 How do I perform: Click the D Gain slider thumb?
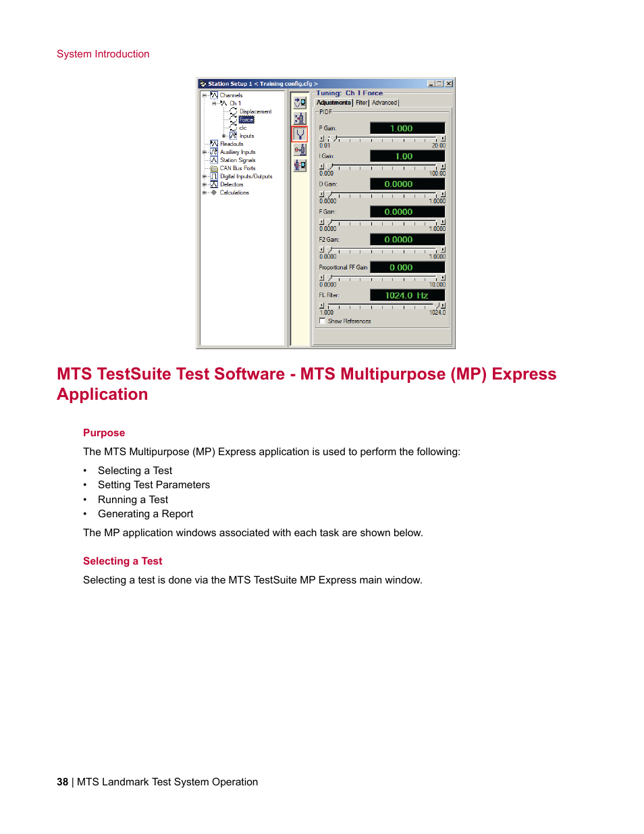(330, 194)
